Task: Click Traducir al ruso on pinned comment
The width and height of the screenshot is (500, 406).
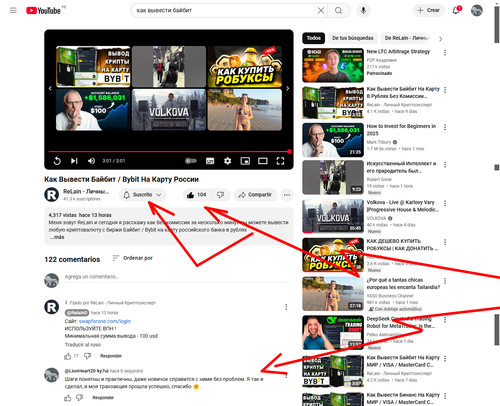Action: click(x=83, y=345)
